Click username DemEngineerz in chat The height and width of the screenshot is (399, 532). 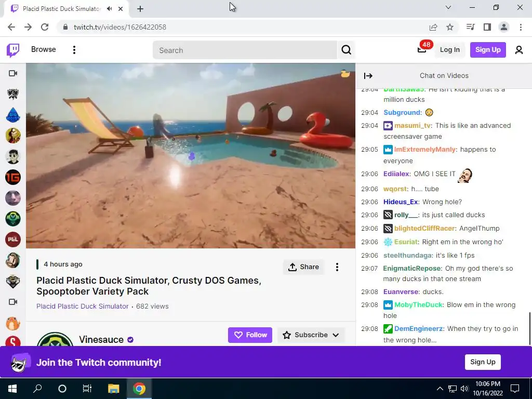point(418,328)
